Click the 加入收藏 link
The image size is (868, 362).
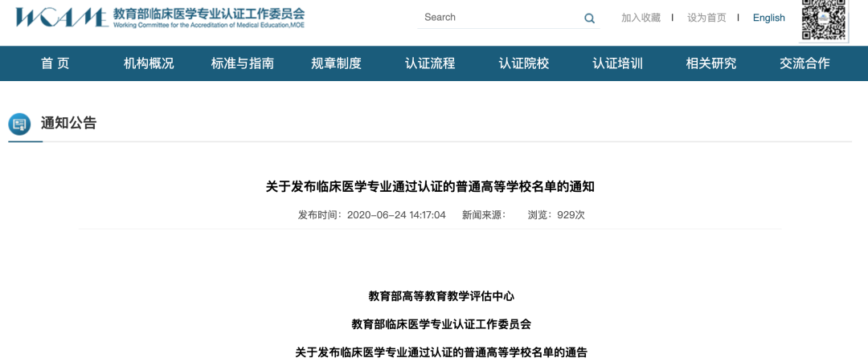641,18
